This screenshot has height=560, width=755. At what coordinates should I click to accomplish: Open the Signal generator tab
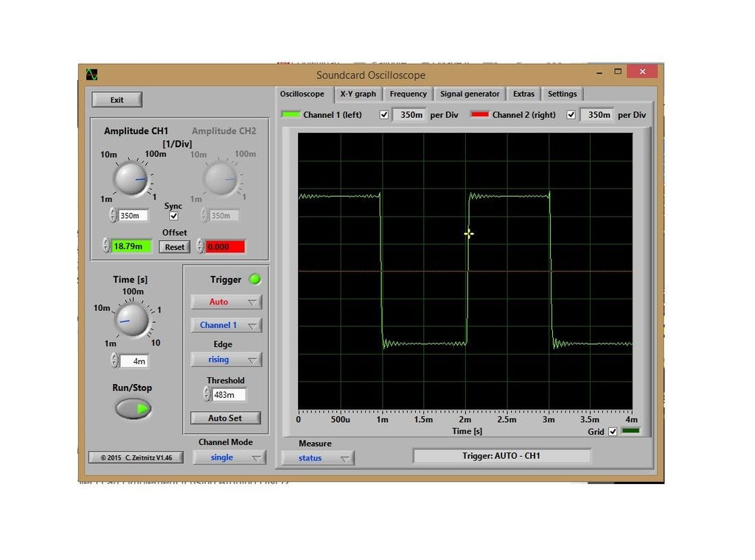470,94
